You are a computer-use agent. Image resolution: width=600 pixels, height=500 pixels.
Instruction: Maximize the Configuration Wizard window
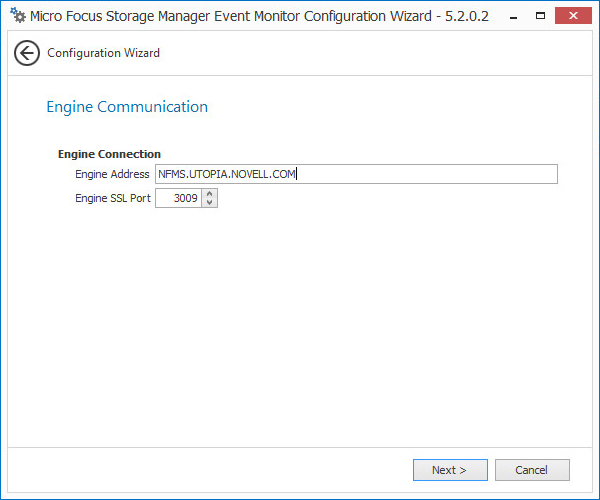click(x=541, y=17)
